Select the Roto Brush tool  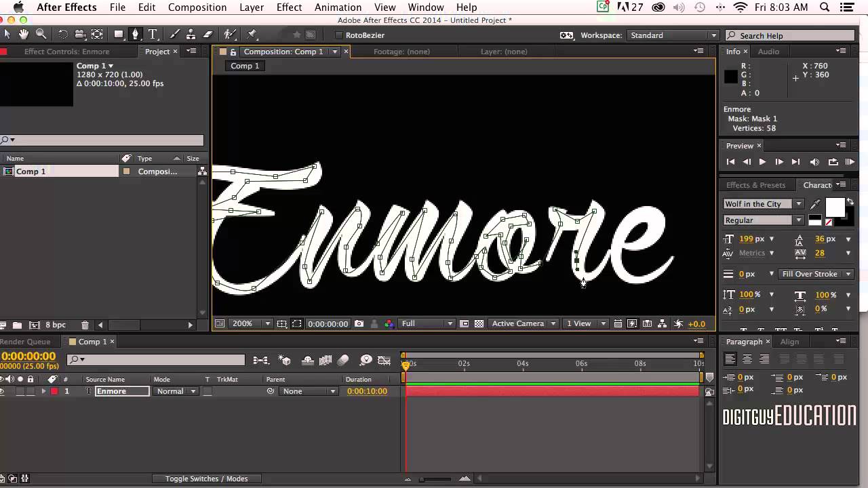230,35
